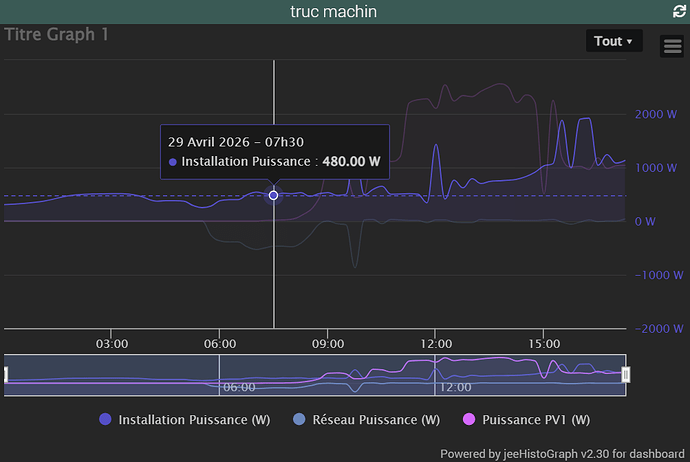The height and width of the screenshot is (462, 690).
Task: Open the Tout range dropdown
Action: pyautogui.click(x=614, y=41)
